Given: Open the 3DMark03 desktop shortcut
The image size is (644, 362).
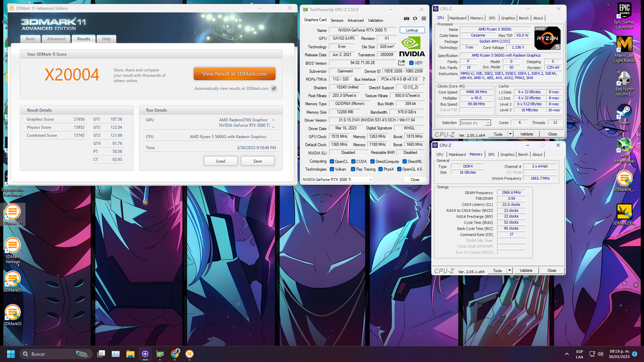Looking at the screenshot, I should click(13, 315).
